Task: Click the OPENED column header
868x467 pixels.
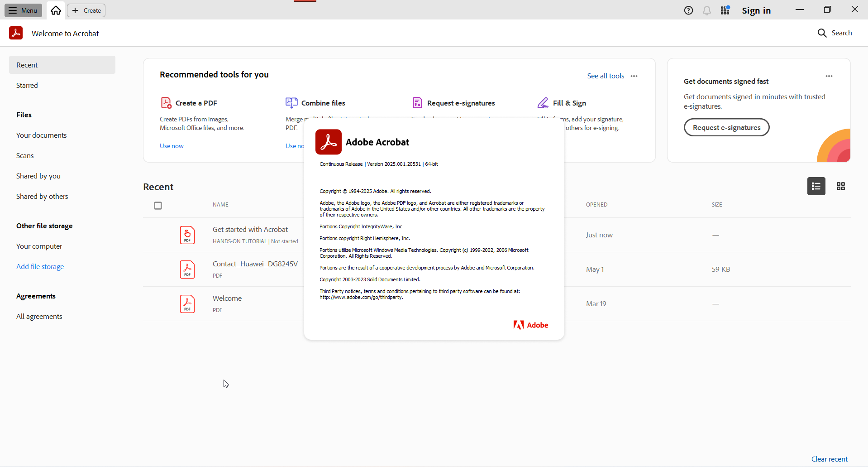Action: [596, 205]
